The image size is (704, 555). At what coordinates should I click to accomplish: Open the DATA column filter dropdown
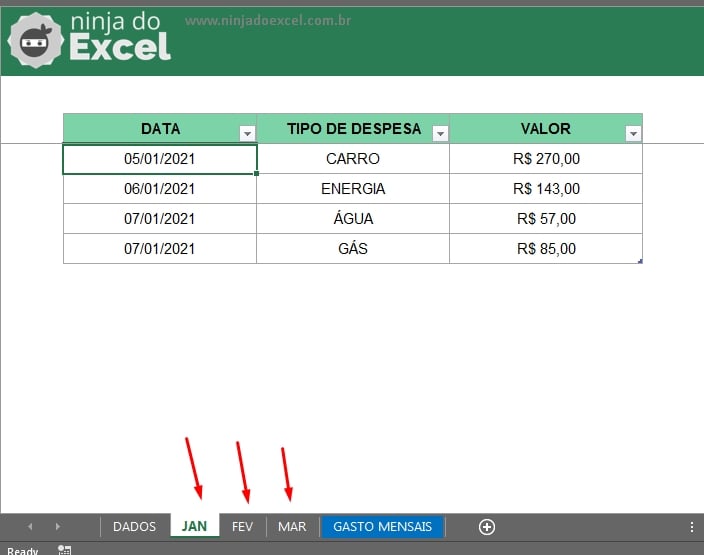tap(247, 133)
